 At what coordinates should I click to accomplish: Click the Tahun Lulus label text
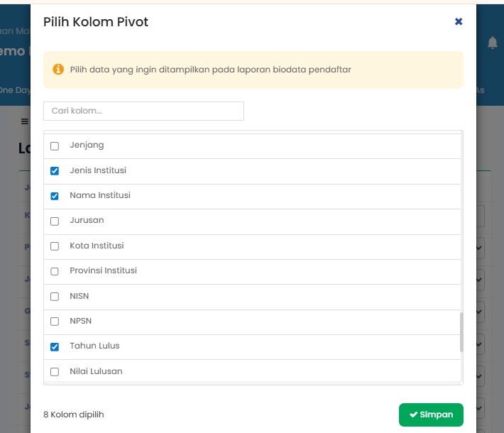(x=94, y=346)
